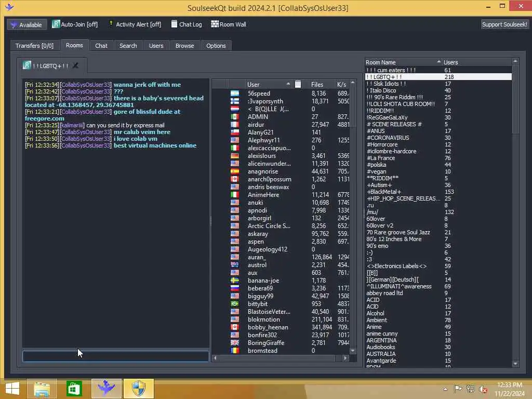This screenshot has height=399, width=532.
Task: Click the down arrow of the room list scrollbar
Action: click(x=515, y=364)
